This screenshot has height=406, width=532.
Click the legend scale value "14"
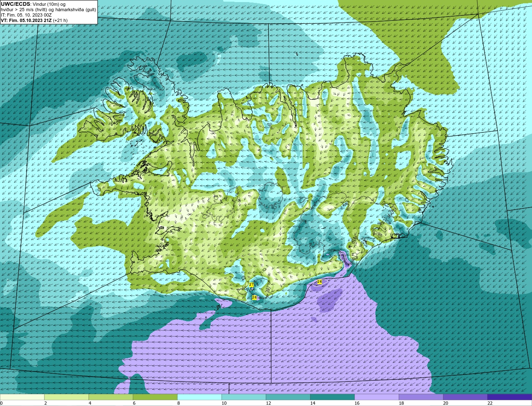[313, 403]
